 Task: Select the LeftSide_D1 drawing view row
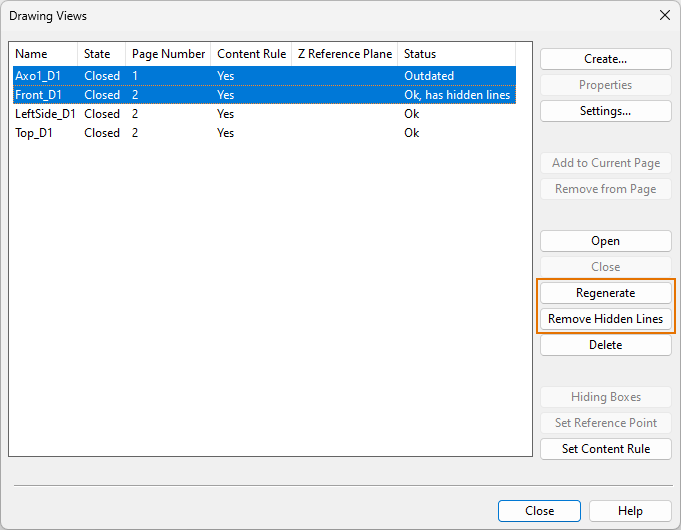click(45, 114)
